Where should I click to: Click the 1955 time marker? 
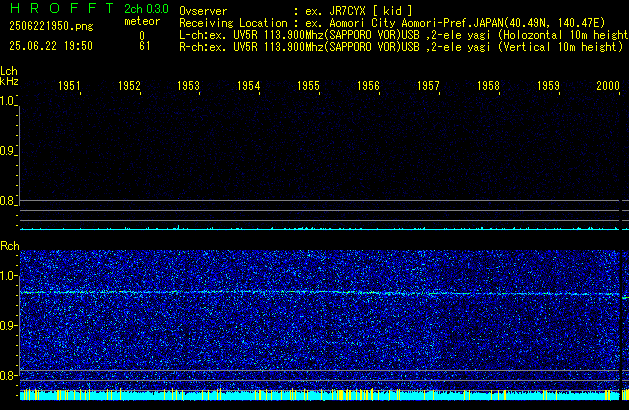[x=308, y=86]
